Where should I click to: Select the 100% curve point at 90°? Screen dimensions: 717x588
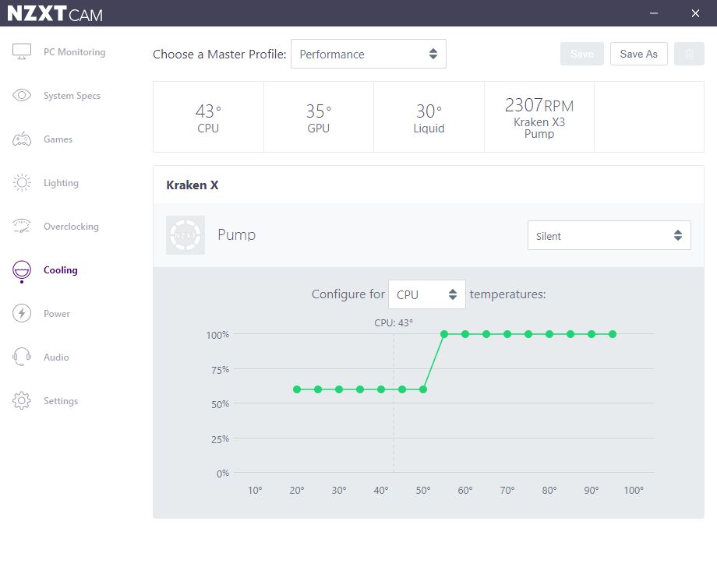click(592, 334)
